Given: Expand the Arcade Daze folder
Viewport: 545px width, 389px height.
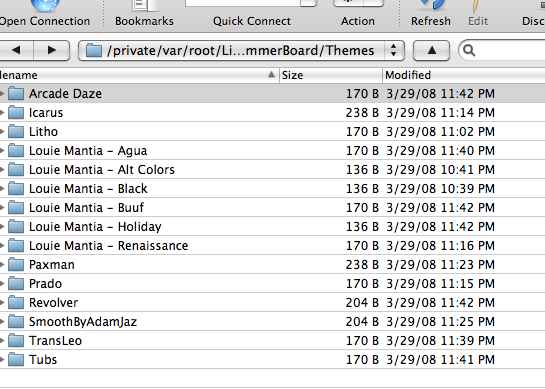Looking at the screenshot, I should point(2,93).
